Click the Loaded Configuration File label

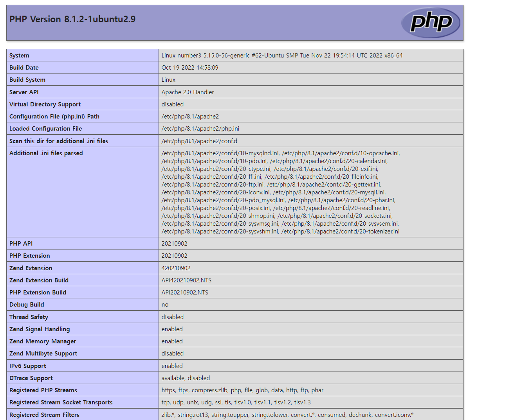pos(45,129)
